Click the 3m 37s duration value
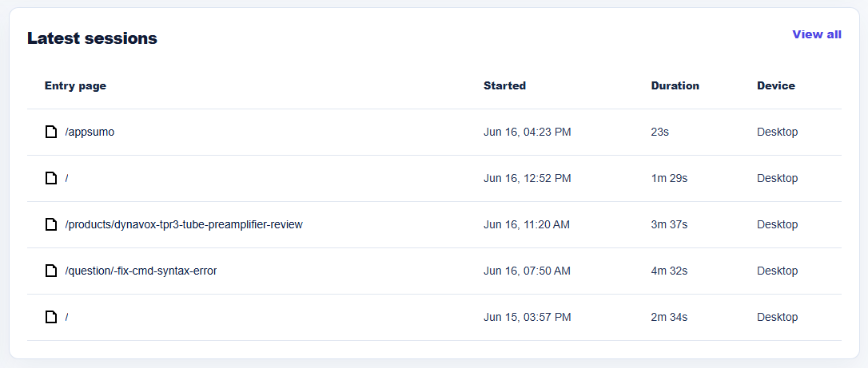 pyautogui.click(x=669, y=225)
